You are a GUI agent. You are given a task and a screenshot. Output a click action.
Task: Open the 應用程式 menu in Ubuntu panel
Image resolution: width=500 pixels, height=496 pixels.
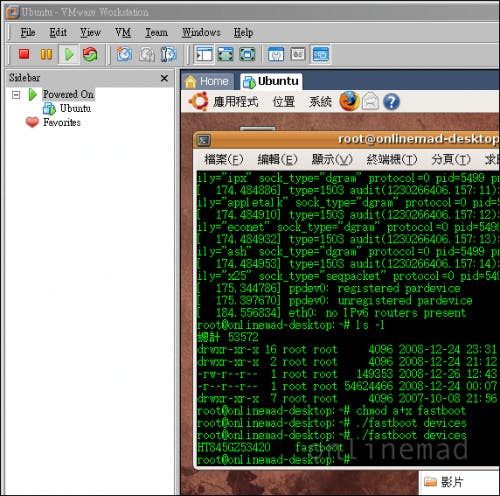[x=236, y=102]
